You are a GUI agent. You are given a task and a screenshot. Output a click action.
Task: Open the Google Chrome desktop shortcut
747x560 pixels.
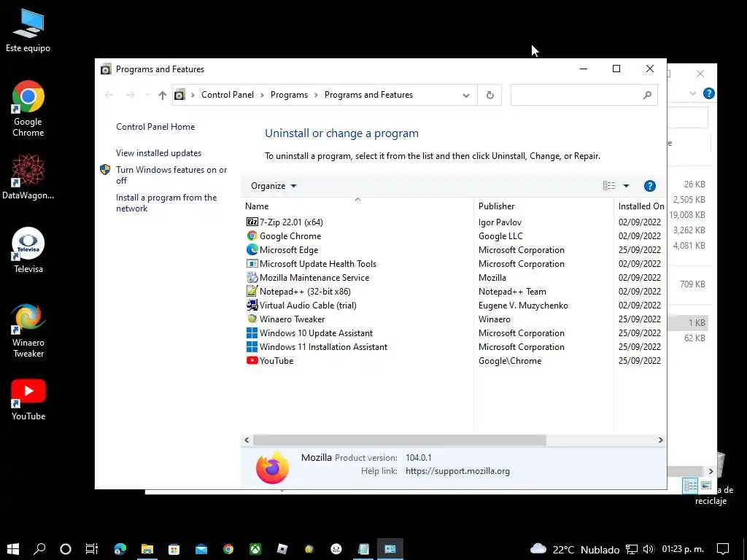28,109
